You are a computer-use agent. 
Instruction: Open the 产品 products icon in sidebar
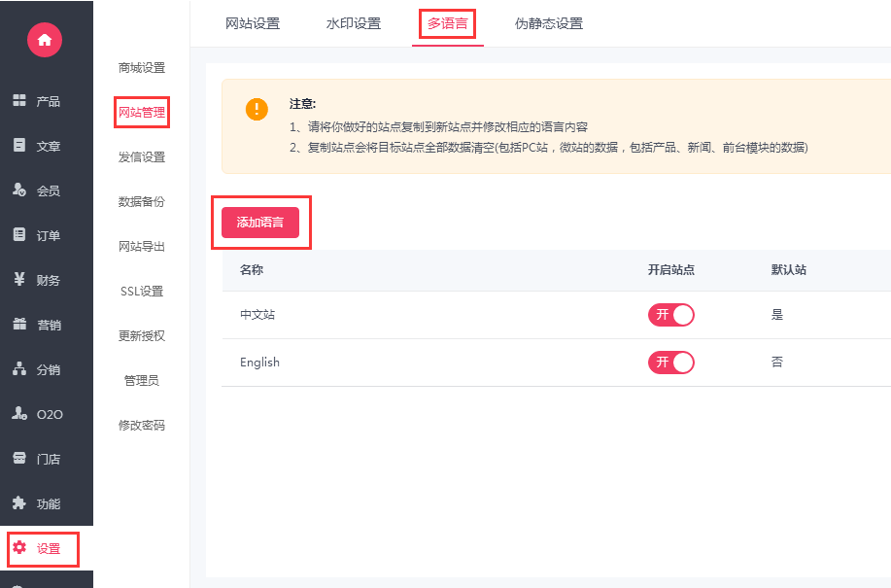pos(19,100)
